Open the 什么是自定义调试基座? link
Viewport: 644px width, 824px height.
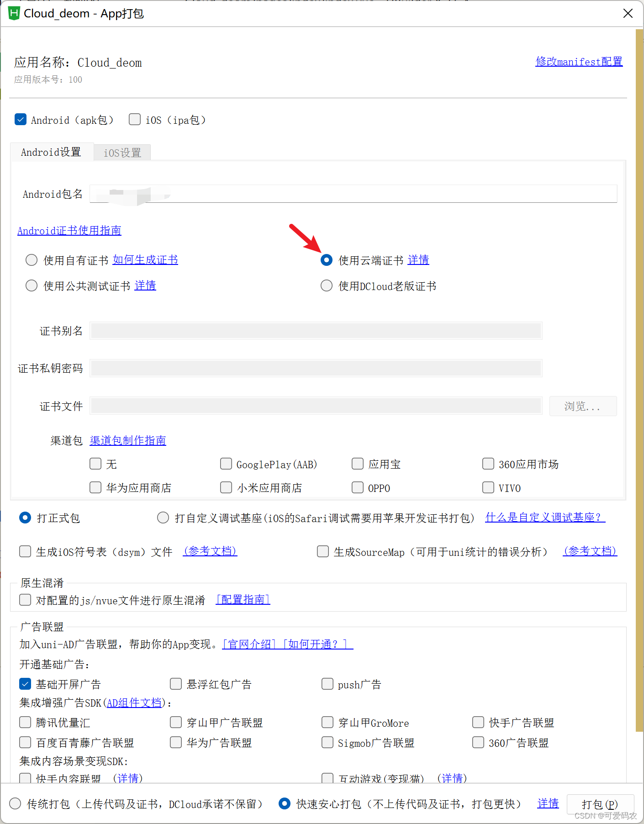tap(545, 517)
